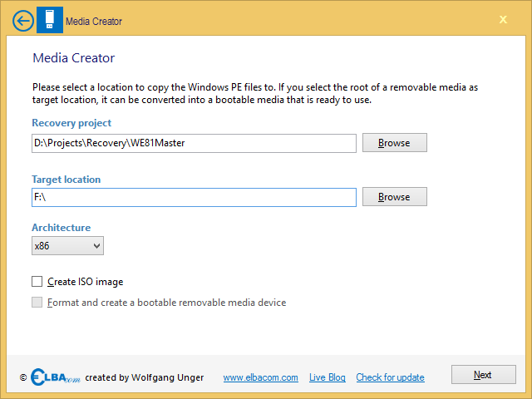
Task: Click the Media Creator title bar text
Action: (94, 22)
